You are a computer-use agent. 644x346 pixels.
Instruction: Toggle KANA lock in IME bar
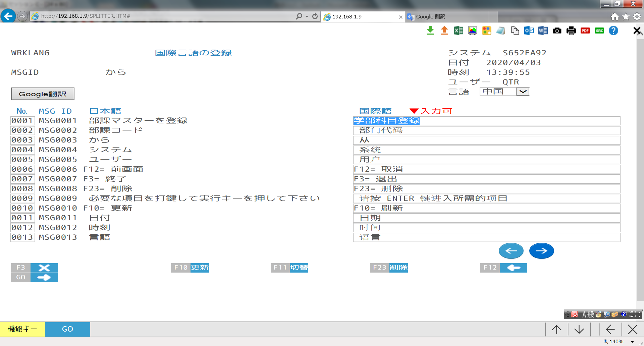[633, 316]
